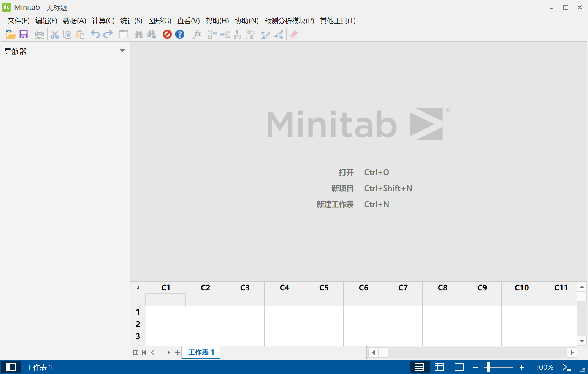Go to previous worksheet tab arrow
This screenshot has width=588, height=374.
153,352
